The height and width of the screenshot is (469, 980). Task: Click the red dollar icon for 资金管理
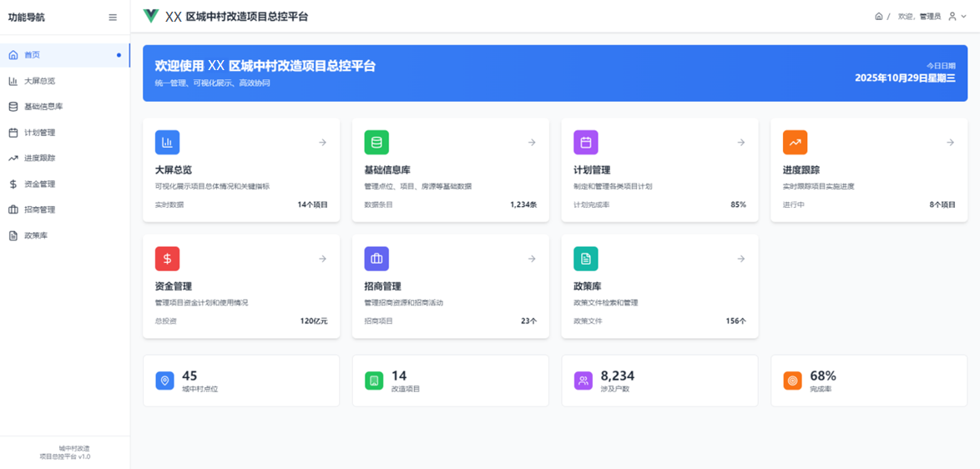(167, 259)
